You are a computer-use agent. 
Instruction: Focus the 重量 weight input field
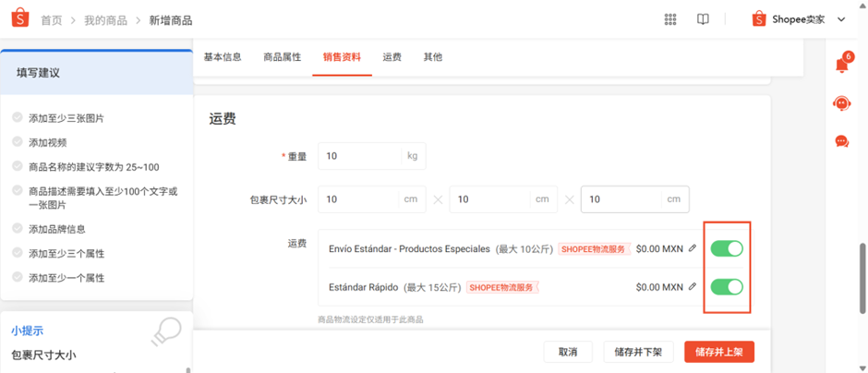click(372, 156)
